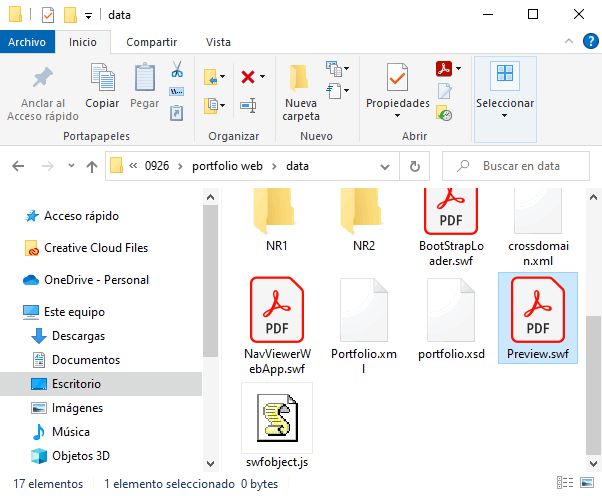This screenshot has height=496, width=602.
Task: Click the paste shortcut icon
Action: 176,113
